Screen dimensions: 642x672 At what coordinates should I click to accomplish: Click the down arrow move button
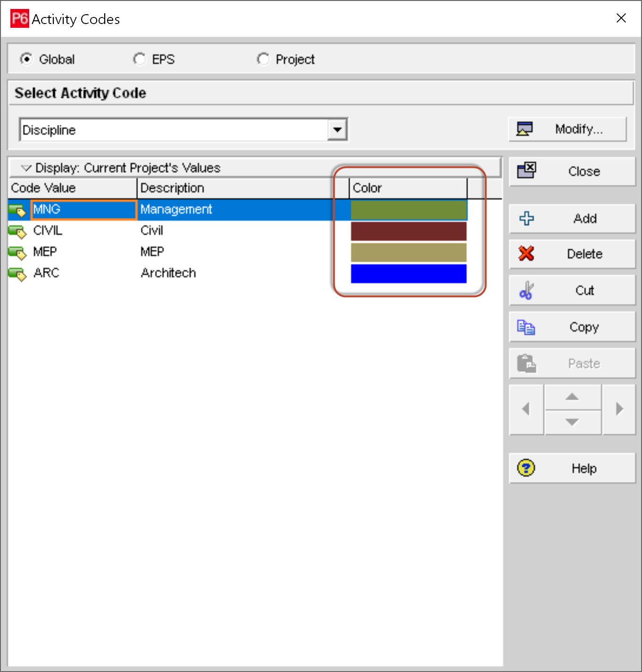(572, 422)
